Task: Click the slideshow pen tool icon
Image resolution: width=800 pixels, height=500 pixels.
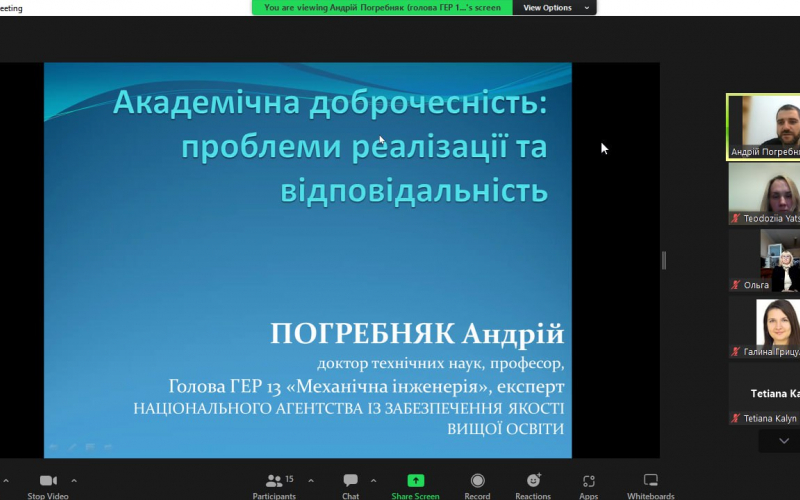Action: point(72,447)
